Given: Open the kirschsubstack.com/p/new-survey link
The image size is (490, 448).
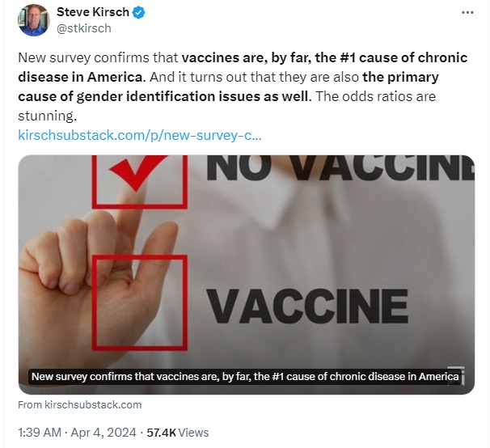Looking at the screenshot, I should [x=140, y=135].
